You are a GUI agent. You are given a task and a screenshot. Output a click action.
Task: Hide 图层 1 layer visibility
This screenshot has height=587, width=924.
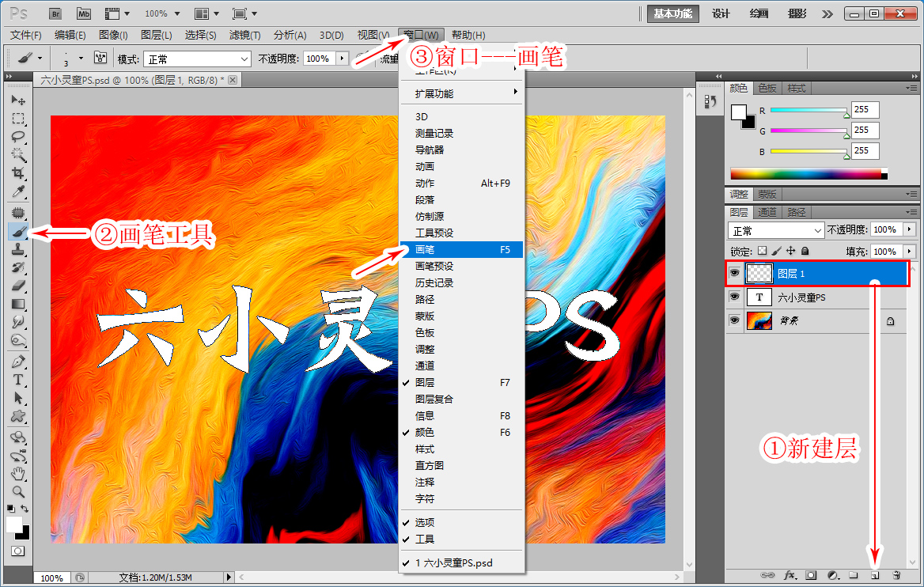point(734,274)
